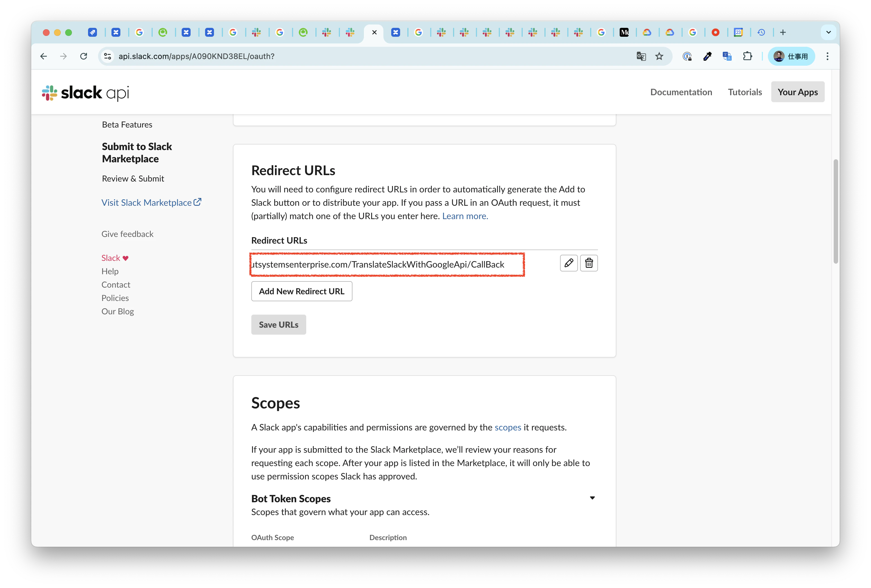
Task: Click the browser forward arrow
Action: click(x=63, y=56)
